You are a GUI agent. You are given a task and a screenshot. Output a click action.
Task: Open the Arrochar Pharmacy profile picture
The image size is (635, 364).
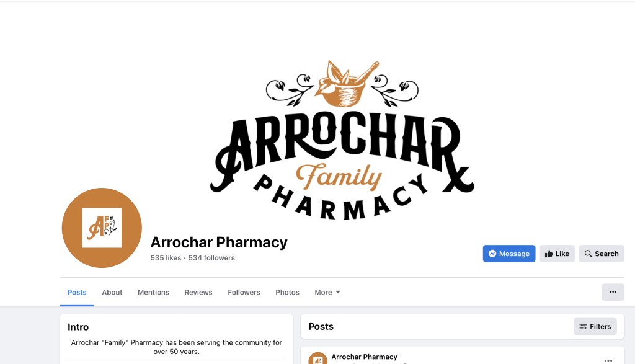(x=102, y=228)
